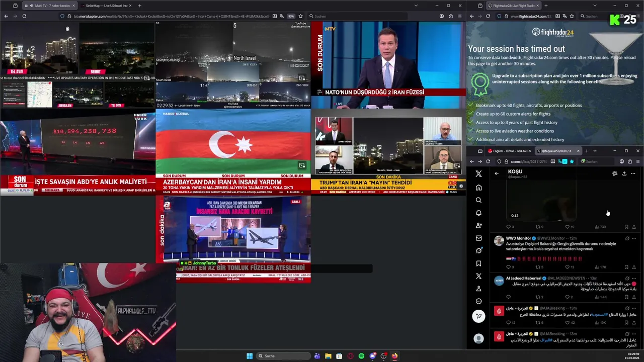Open Al Jadeed Haberleri profile name

[523, 278]
